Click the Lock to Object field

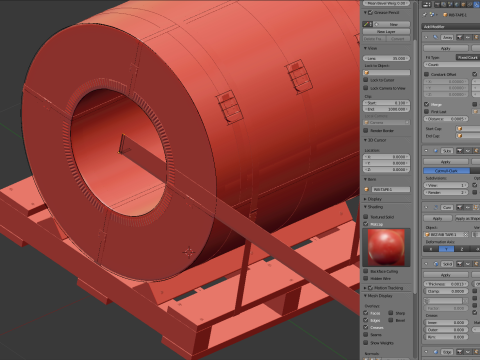tap(386, 73)
